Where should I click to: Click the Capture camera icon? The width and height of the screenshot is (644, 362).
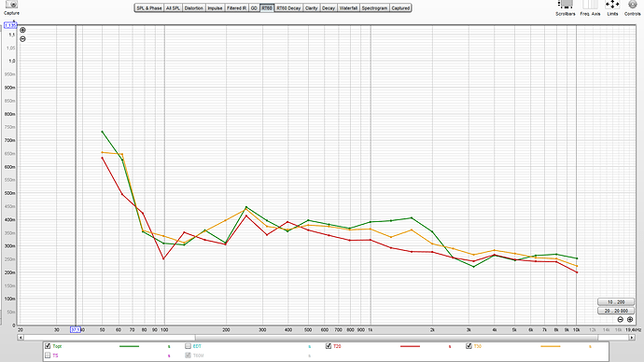[x=11, y=4]
